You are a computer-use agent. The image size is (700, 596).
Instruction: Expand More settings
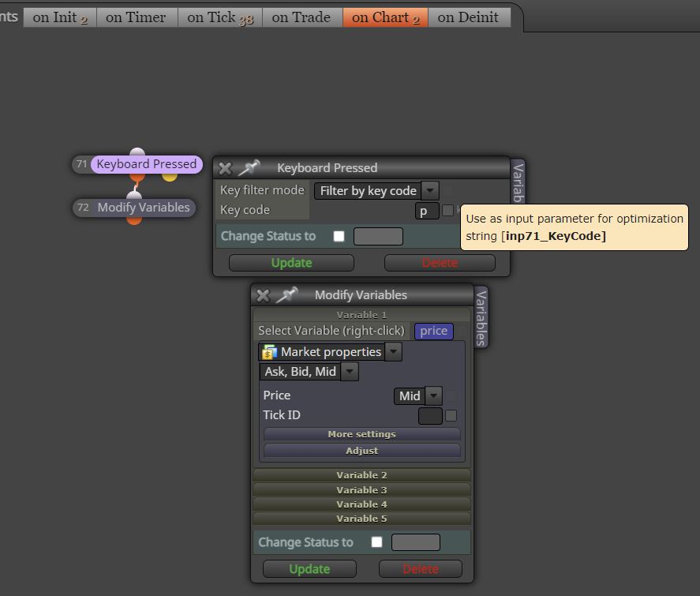coord(361,434)
